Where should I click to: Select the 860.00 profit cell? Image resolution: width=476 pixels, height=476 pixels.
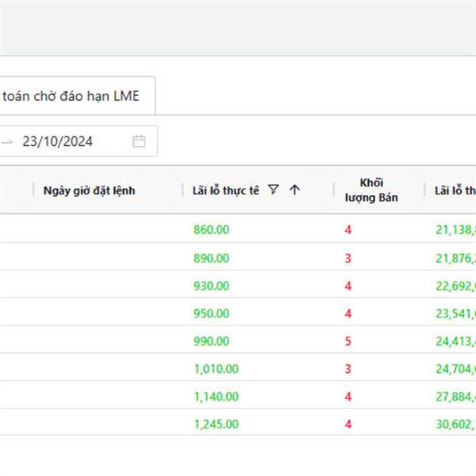click(211, 230)
